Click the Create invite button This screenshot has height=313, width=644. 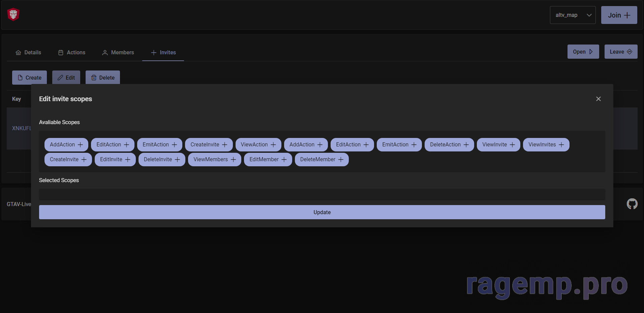(x=30, y=78)
